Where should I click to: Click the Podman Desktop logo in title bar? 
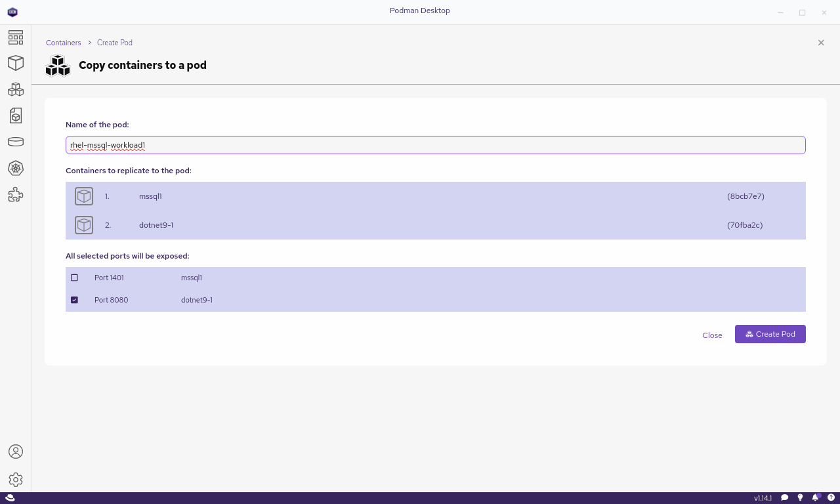point(12,12)
